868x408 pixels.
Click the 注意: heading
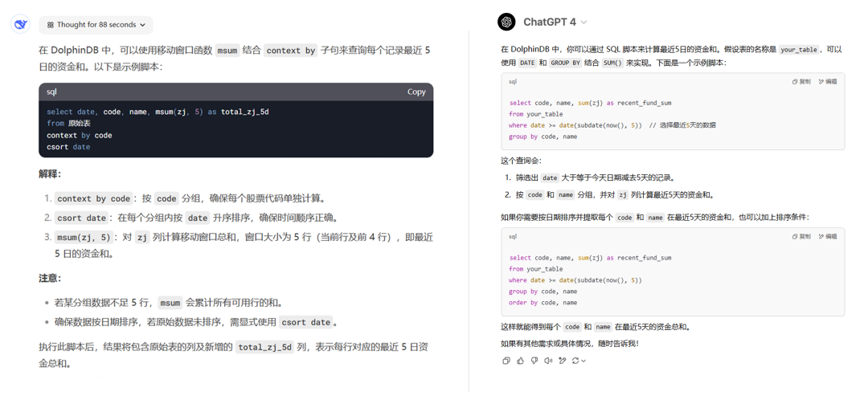[x=50, y=278]
